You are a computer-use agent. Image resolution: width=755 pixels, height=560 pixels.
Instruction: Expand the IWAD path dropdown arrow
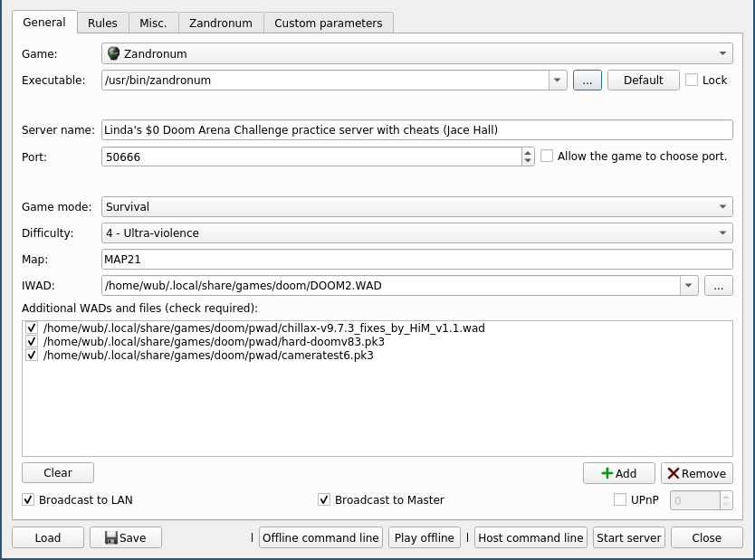point(689,286)
